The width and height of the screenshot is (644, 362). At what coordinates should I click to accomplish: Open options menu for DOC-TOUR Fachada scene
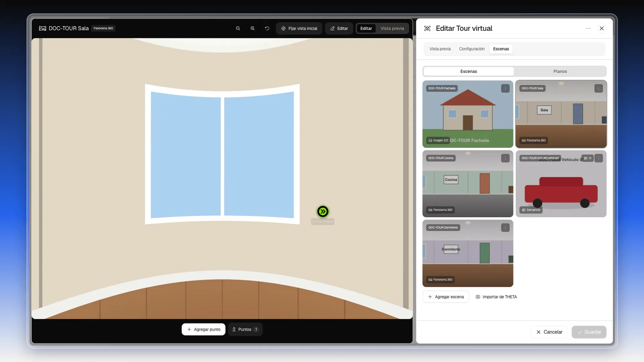[x=505, y=88]
